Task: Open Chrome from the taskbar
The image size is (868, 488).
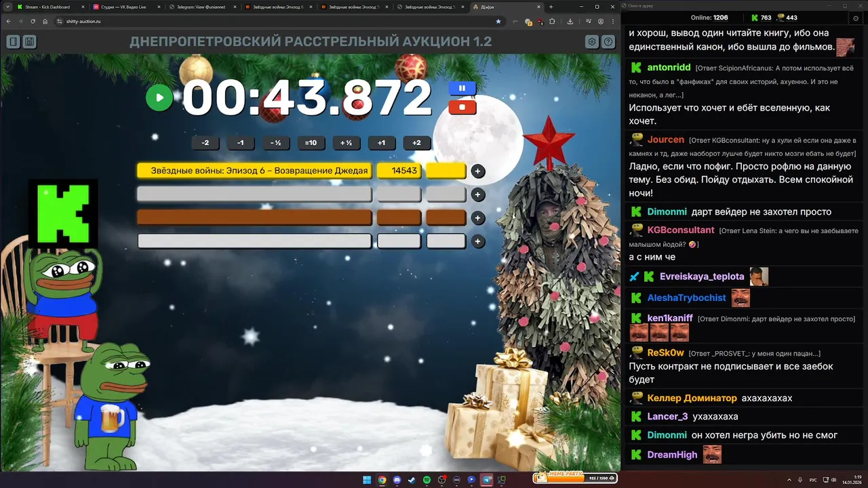Action: click(382, 480)
